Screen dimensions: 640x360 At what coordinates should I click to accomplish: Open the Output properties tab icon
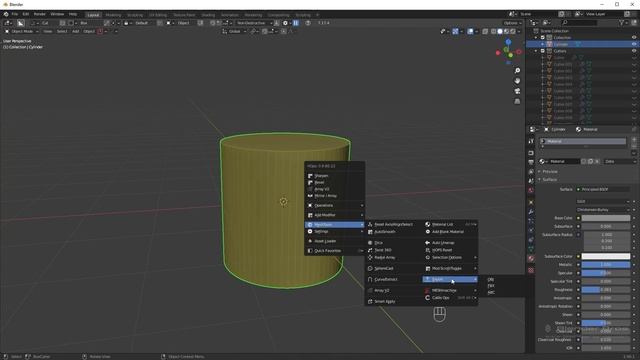point(531,162)
